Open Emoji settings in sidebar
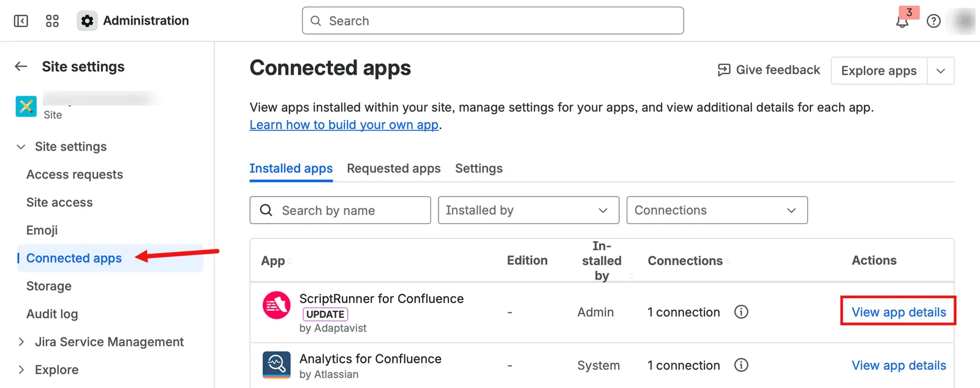This screenshot has width=980, height=388. pos(42,230)
